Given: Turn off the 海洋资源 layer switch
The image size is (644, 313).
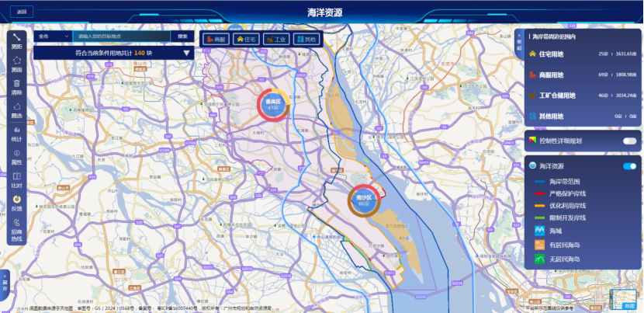Looking at the screenshot, I should point(629,166).
